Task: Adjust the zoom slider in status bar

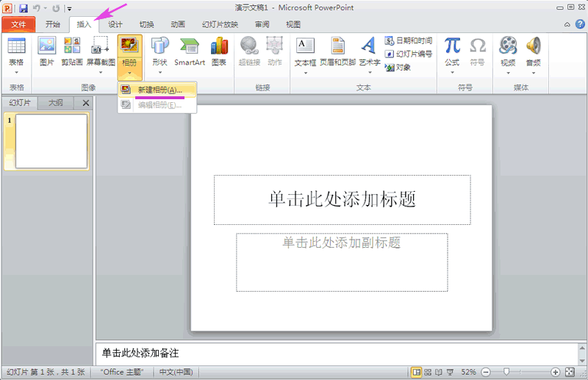Action: pyautogui.click(x=506, y=372)
